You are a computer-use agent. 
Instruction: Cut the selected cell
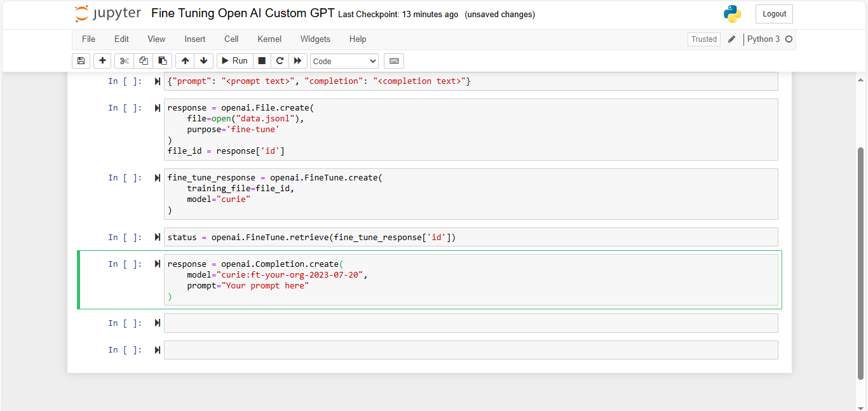[123, 60]
